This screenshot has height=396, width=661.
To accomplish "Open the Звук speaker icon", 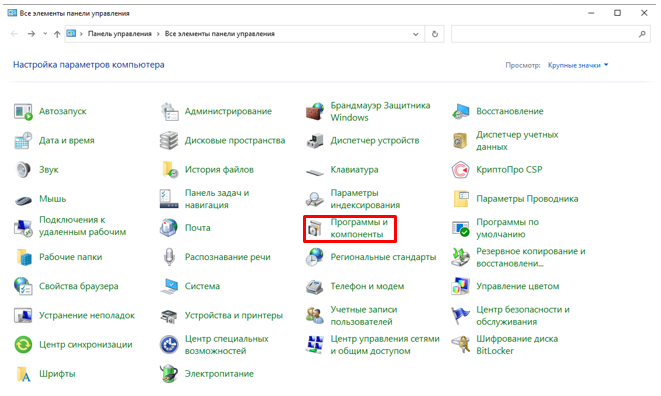I will pos(23,170).
